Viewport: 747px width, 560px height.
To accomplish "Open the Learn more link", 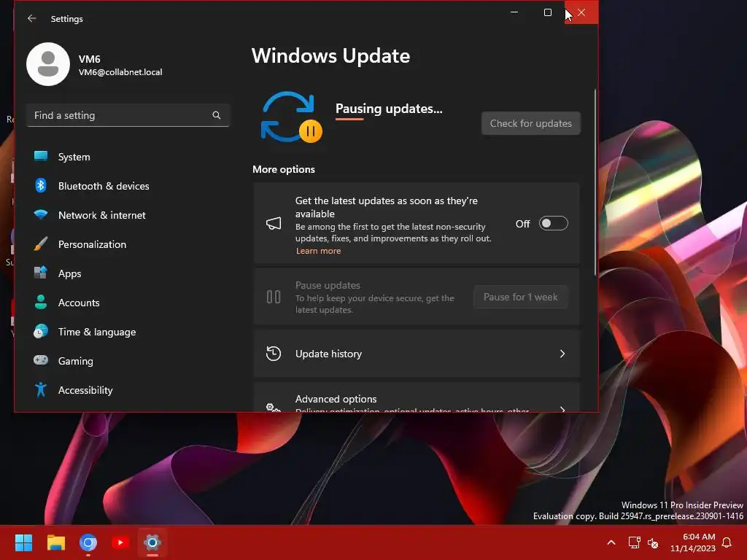I will click(x=318, y=251).
